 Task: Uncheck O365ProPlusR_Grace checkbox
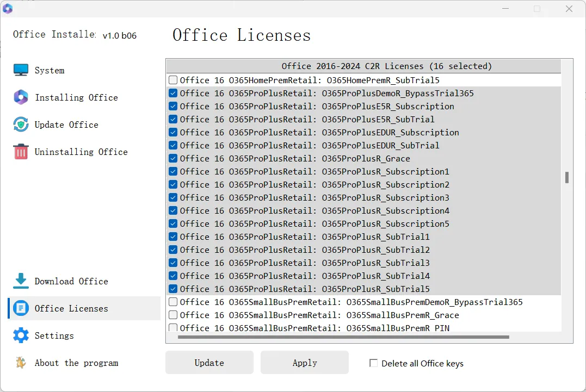point(173,158)
